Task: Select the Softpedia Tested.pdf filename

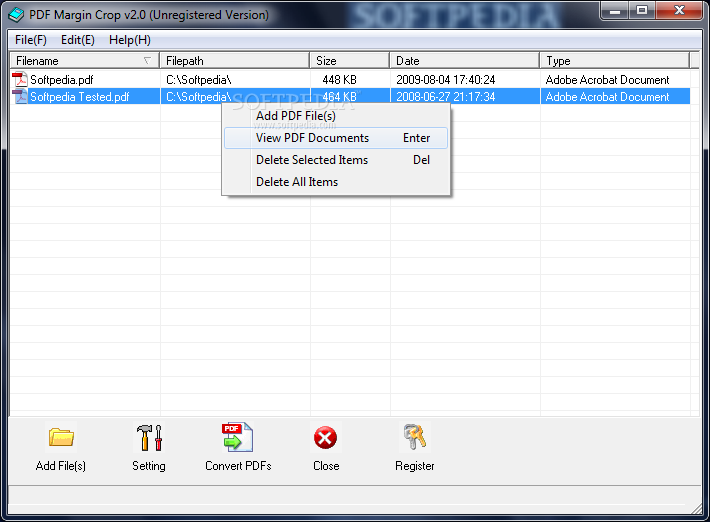Action: click(x=80, y=97)
